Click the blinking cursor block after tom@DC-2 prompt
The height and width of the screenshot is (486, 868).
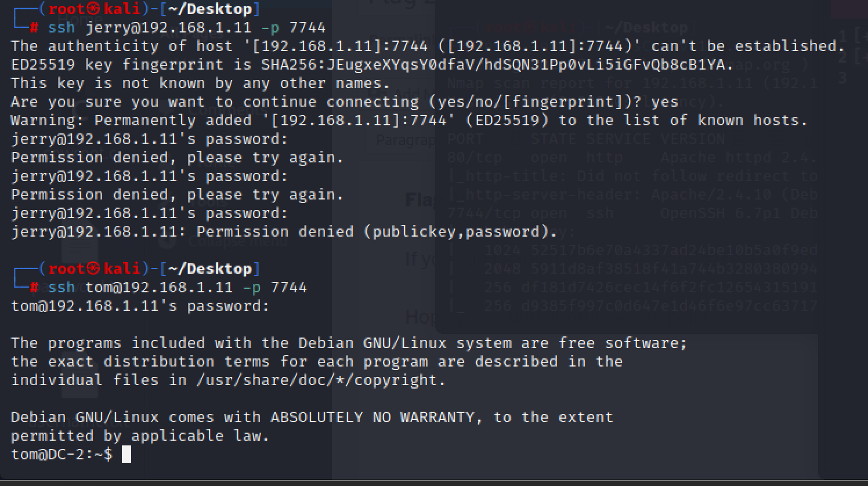[x=126, y=454]
